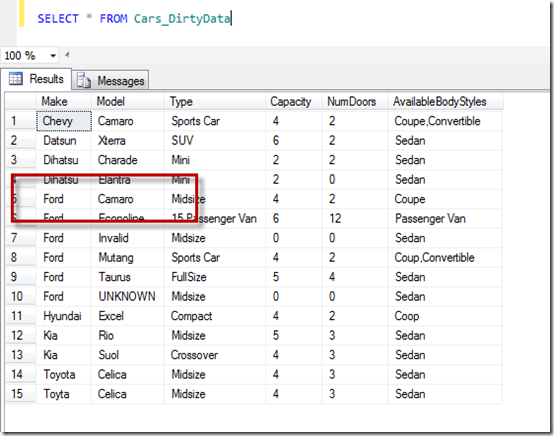Select the Sports Car cell in Camaro row
554x436 pixels.
pos(215,121)
